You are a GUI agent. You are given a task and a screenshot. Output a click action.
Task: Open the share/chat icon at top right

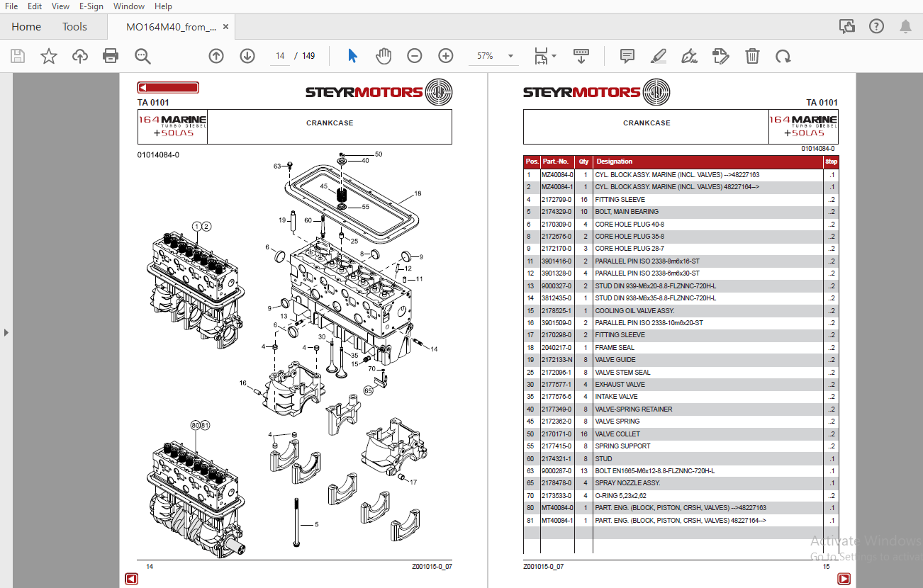(x=847, y=26)
